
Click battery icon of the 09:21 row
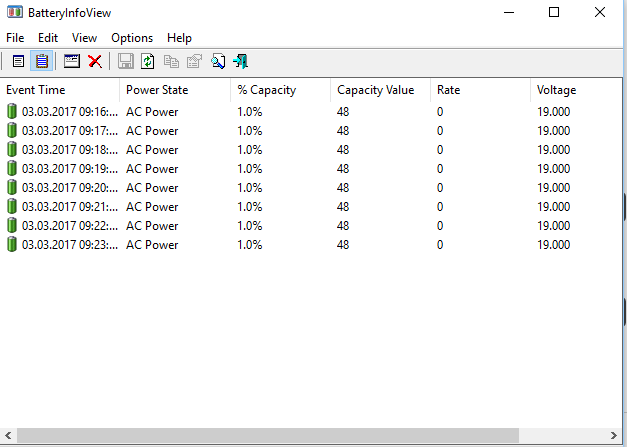pyautogui.click(x=12, y=206)
